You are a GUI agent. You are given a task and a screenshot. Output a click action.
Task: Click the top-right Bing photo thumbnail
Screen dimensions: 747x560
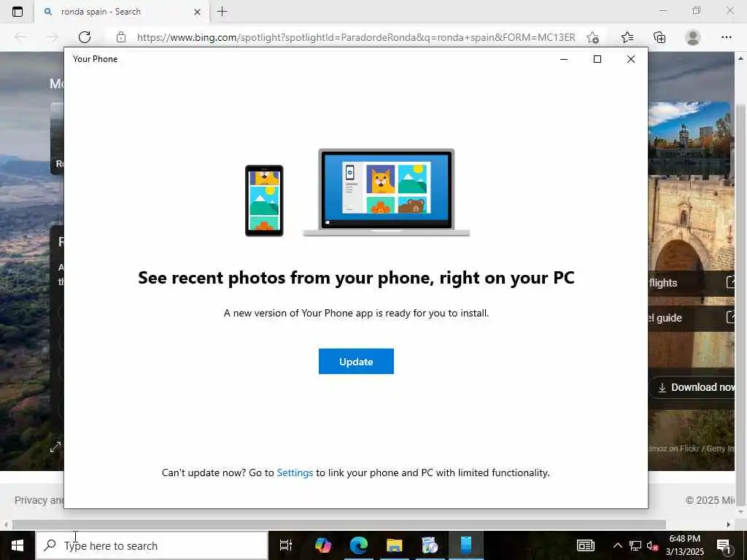(689, 138)
